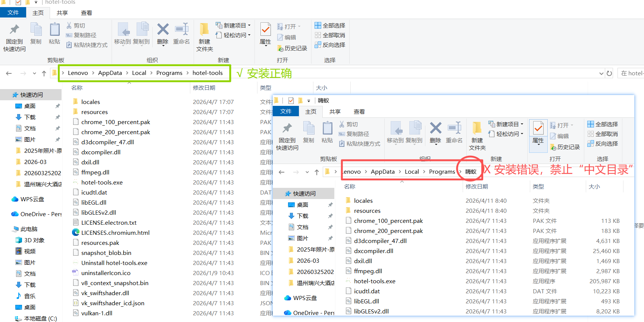Image resolution: width=644 pixels, height=322 pixels.
Task: Open Easy access (轻松访问) dropdown in hotel-tools ribbon
Action: click(x=233, y=35)
